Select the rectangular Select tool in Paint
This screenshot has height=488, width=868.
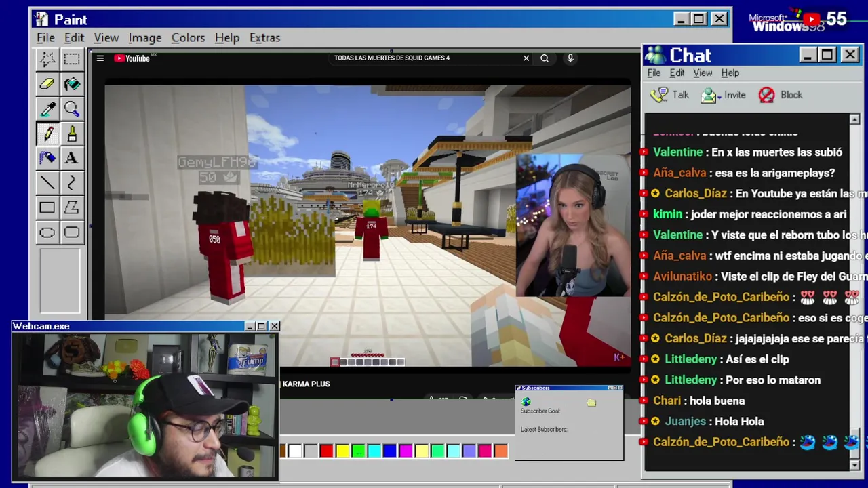tap(71, 59)
